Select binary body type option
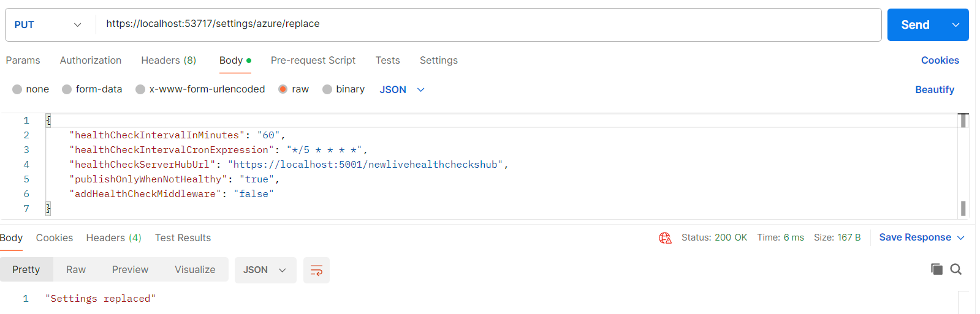Image resolution: width=980 pixels, height=314 pixels. [x=327, y=89]
